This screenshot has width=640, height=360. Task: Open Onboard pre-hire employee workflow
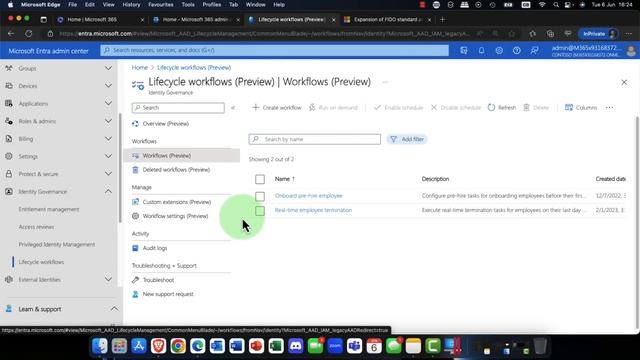(309, 196)
